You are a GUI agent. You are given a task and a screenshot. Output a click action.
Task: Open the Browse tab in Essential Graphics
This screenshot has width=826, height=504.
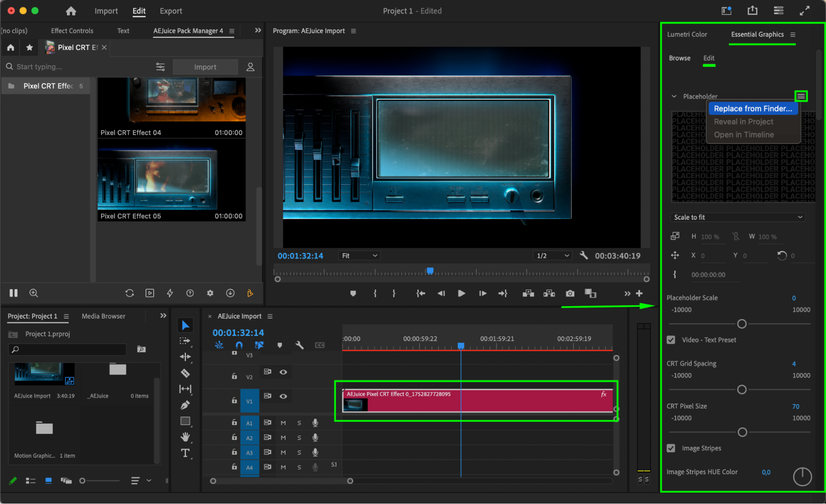pos(679,58)
